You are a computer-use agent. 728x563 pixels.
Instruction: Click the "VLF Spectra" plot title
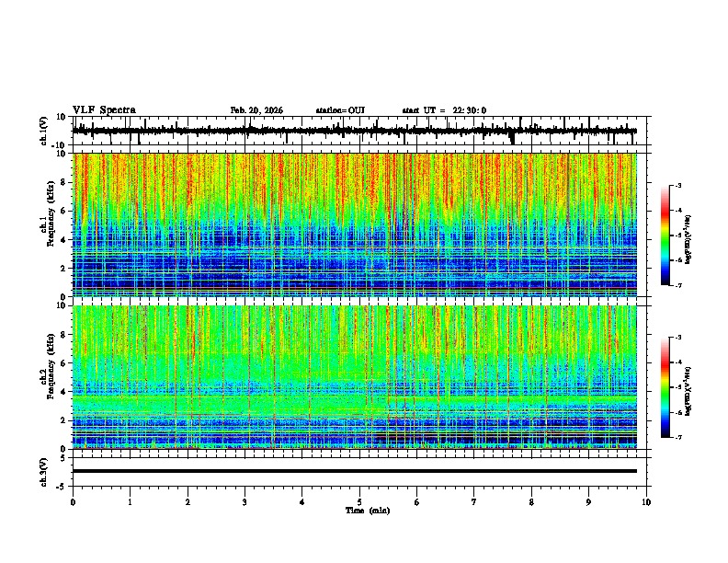104,110
